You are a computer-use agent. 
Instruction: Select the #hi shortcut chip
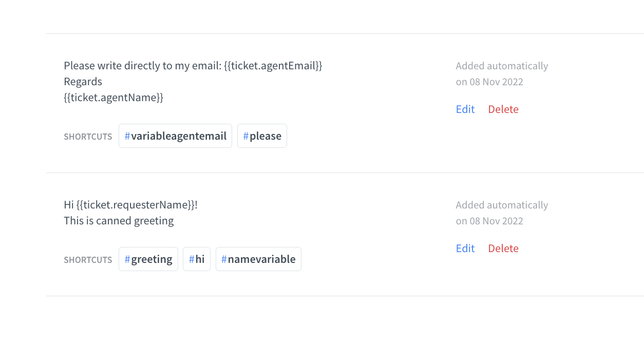(x=196, y=259)
